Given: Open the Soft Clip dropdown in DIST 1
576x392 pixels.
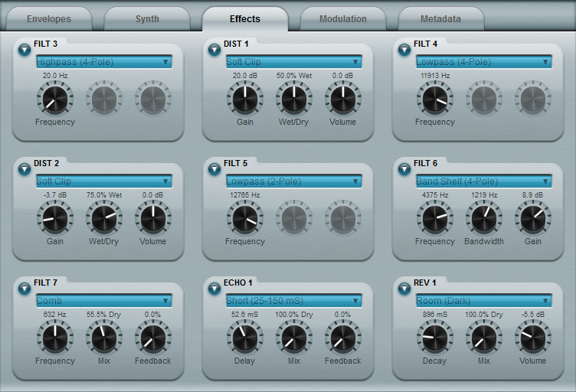Looking at the screenshot, I should tap(294, 62).
